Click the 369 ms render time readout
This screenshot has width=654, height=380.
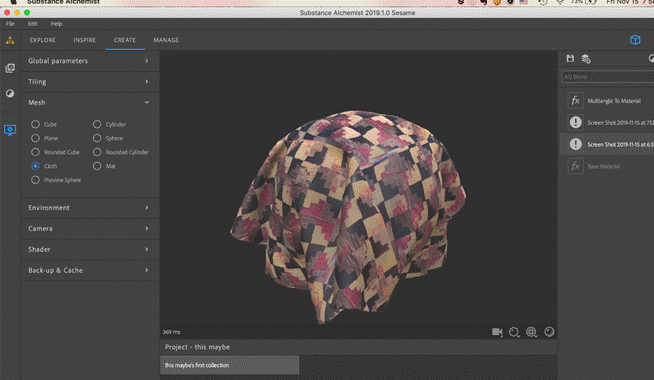pyautogui.click(x=171, y=332)
